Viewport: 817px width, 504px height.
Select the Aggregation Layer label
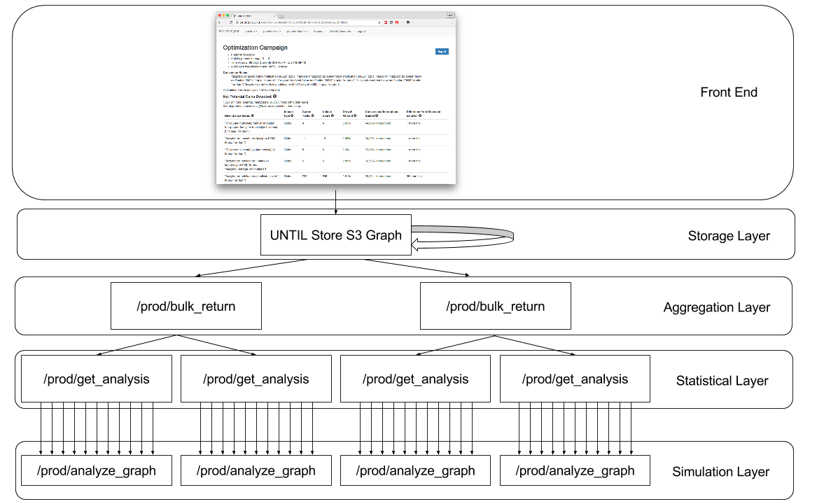coord(716,307)
